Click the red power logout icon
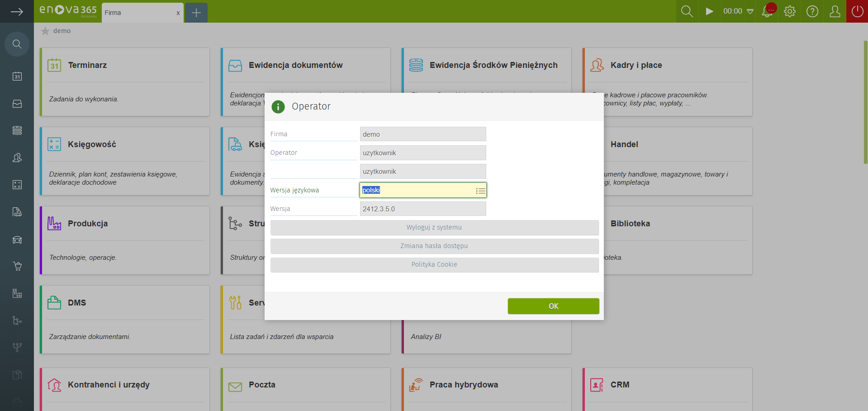Screen dimensions: 868x411 pos(857,11)
